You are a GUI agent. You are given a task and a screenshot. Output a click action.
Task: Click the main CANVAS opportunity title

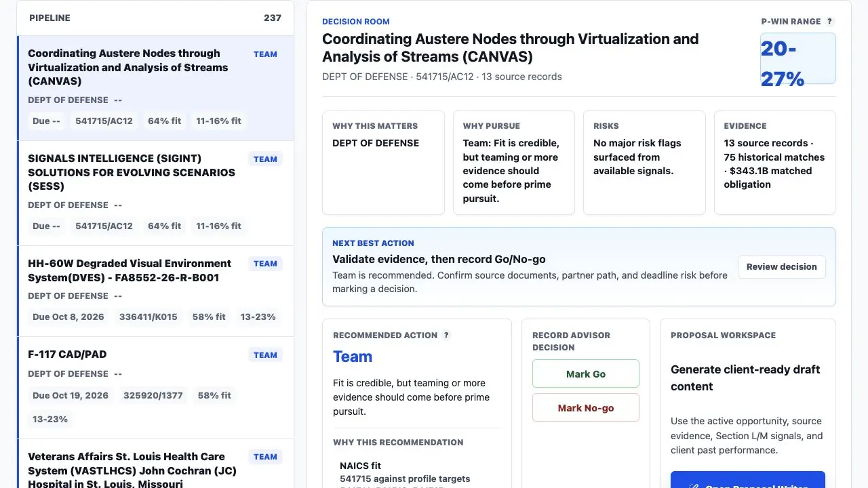pyautogui.click(x=510, y=47)
